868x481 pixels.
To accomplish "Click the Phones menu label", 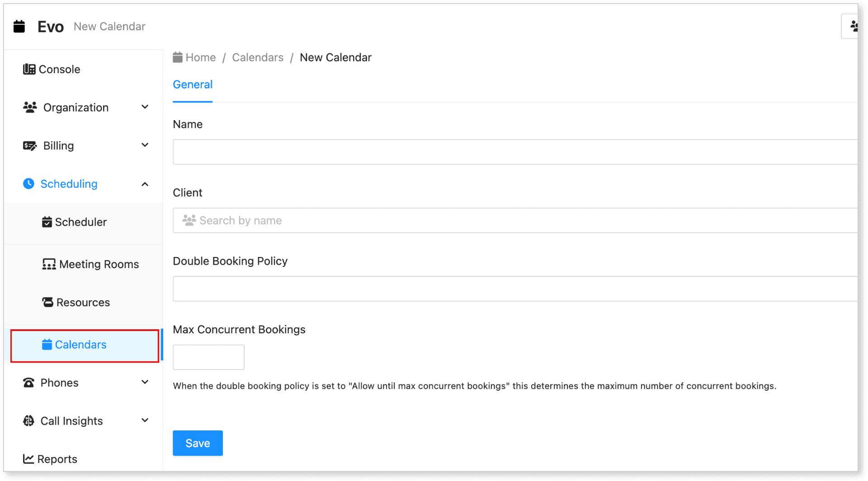I will point(59,383).
